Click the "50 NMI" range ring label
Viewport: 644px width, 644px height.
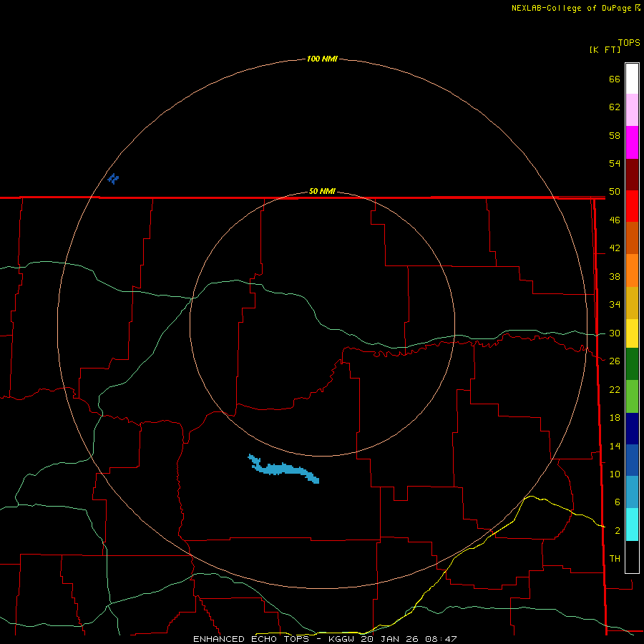[x=322, y=191]
